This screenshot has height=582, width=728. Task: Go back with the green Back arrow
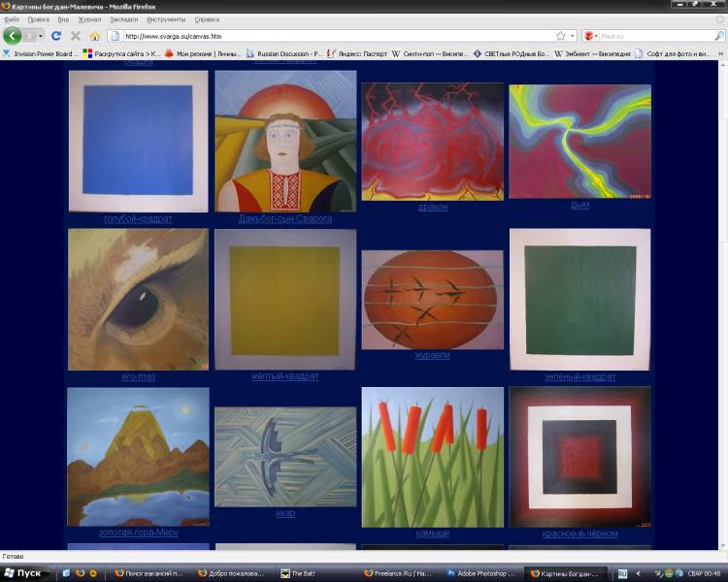[12, 36]
